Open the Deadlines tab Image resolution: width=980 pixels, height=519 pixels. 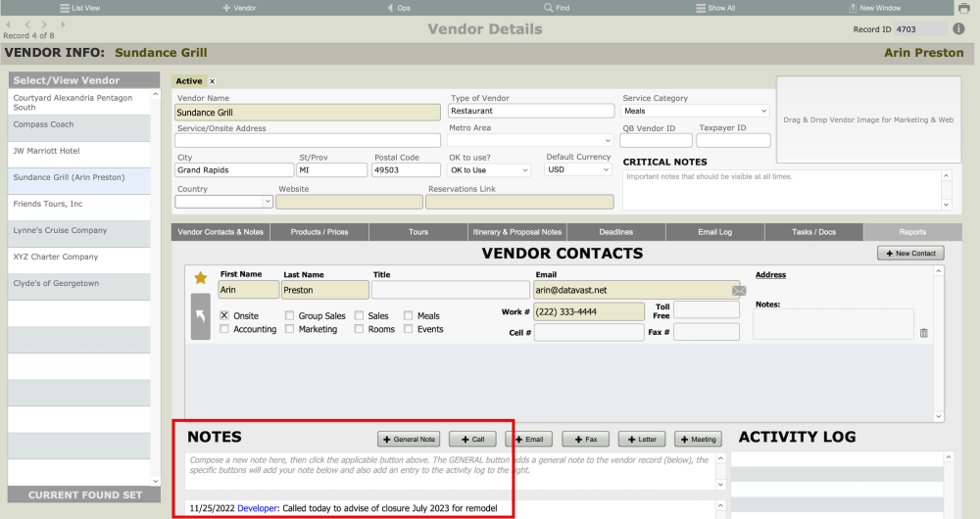(615, 232)
